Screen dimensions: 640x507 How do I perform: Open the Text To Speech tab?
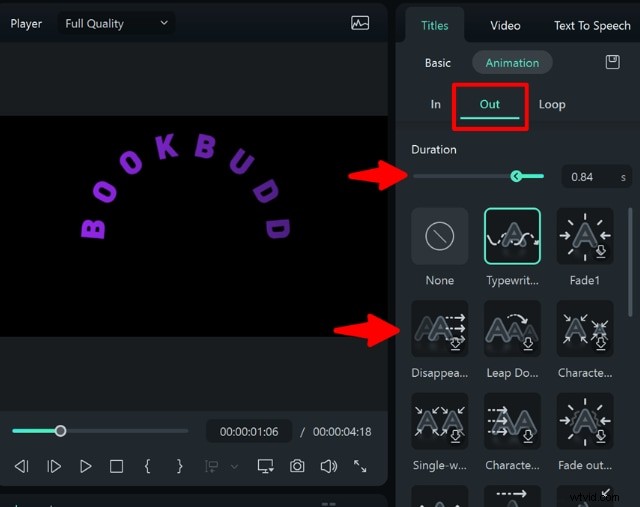(592, 25)
